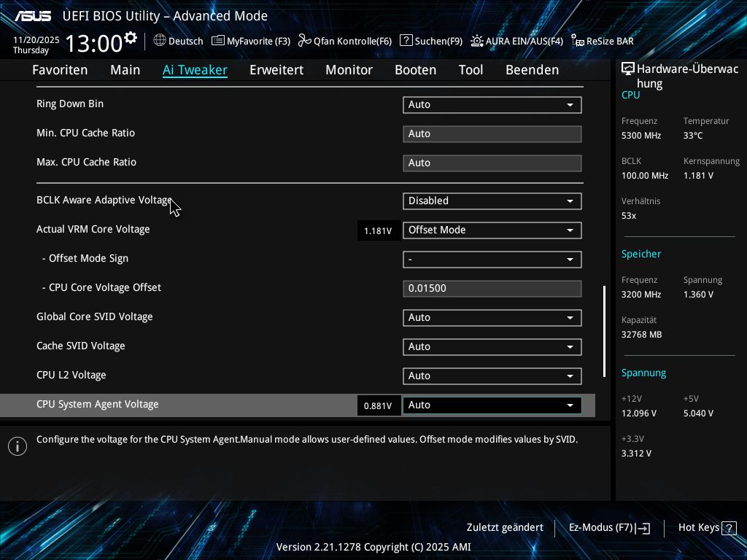This screenshot has height=560, width=747.
Task: Open Offset Mode Sign dropdown
Action: 492,260
